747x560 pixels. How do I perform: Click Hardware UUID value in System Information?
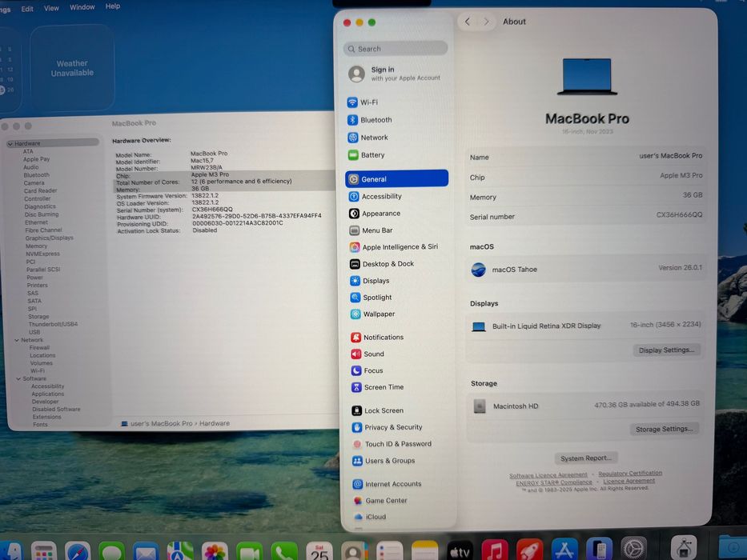(x=256, y=216)
